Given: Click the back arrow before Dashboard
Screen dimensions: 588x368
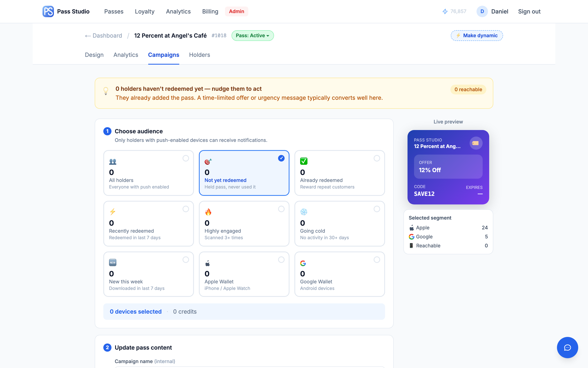Looking at the screenshot, I should (88, 36).
